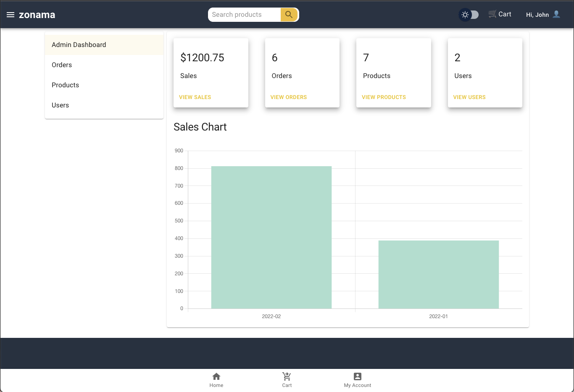The height and width of the screenshot is (392, 574).
Task: Click the 2022-02 sales bar
Action: click(271, 238)
